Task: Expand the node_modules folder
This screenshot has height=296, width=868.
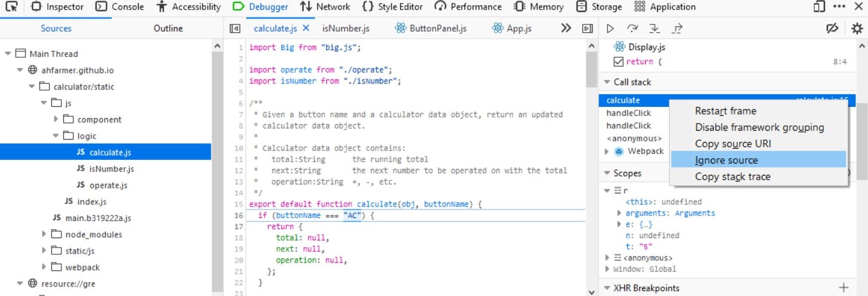Action: [x=44, y=235]
